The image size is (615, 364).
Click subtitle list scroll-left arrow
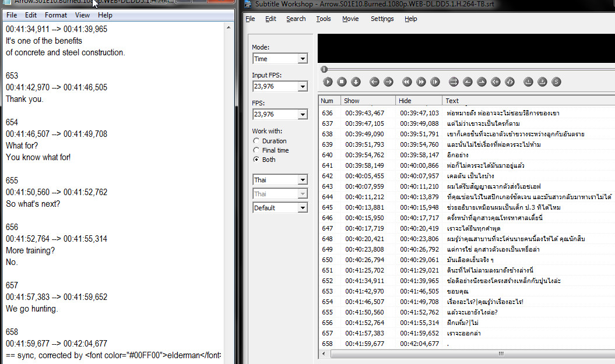tap(324, 354)
